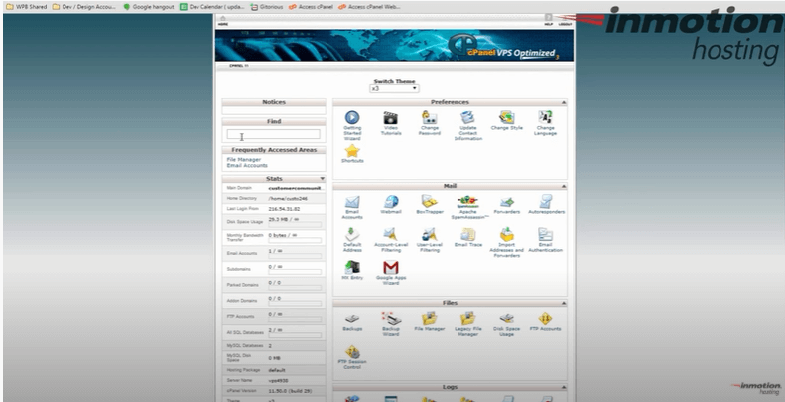Click the Forwarders icon
The width and height of the screenshot is (785, 402).
(507, 202)
